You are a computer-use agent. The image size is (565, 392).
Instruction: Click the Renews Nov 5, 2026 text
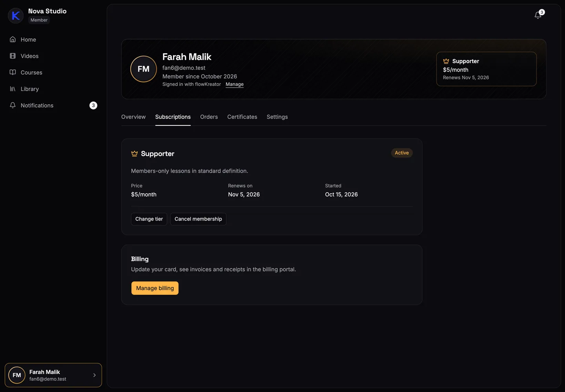(466, 78)
